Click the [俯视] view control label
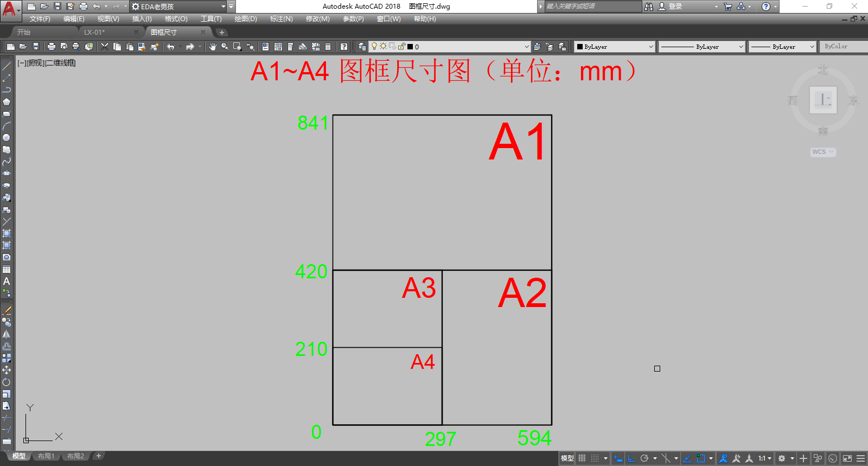Viewport: 868px width, 466px height. [x=35, y=63]
